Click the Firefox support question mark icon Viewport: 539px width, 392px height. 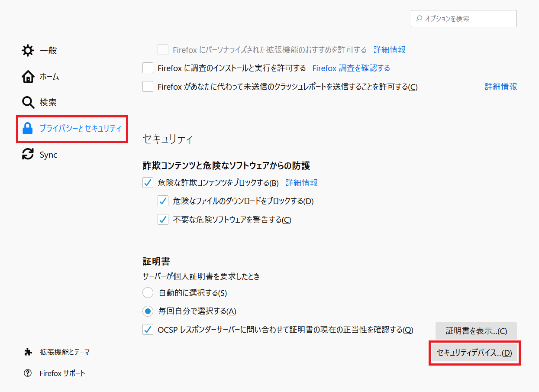coord(28,373)
